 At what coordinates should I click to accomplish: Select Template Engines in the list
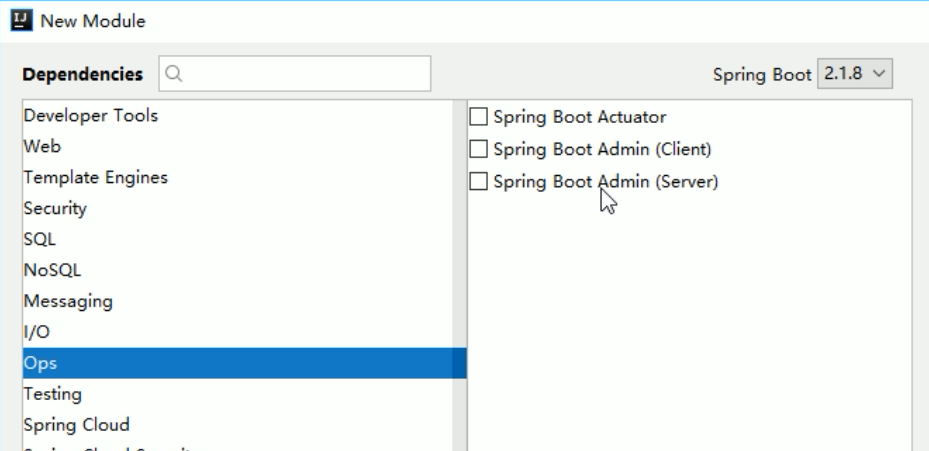click(95, 178)
